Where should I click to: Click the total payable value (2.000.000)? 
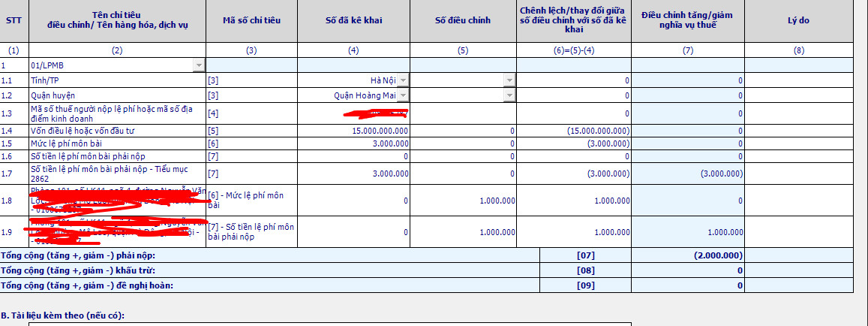pos(688,255)
